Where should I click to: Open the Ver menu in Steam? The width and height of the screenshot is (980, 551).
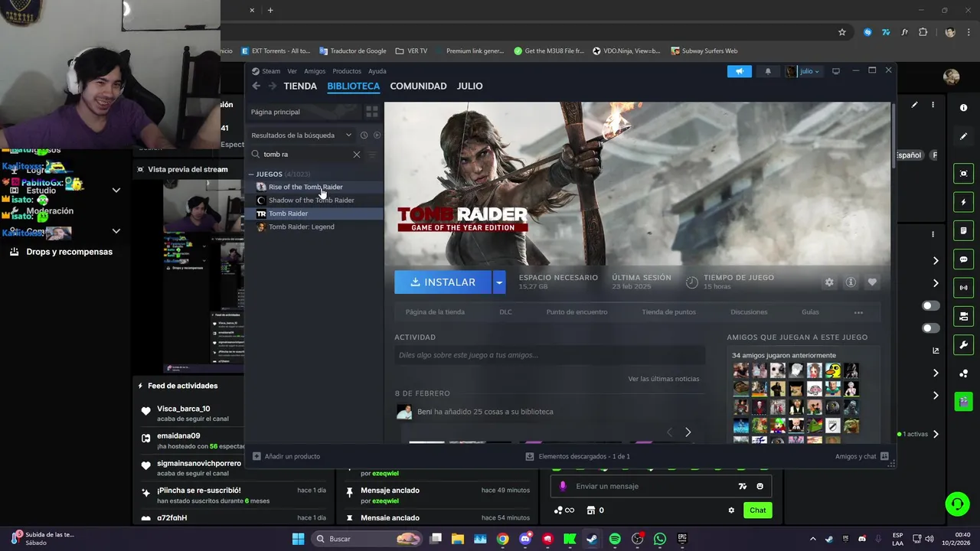click(x=292, y=71)
